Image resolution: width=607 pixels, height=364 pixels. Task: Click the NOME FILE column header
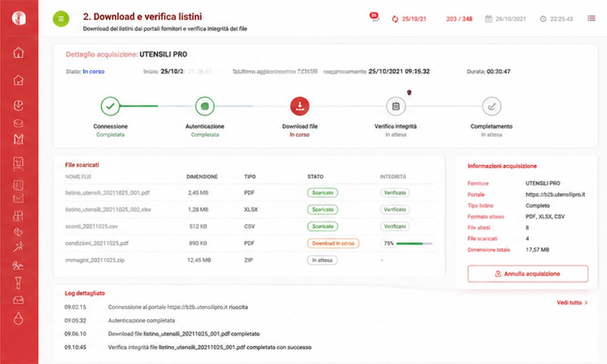tap(79, 177)
